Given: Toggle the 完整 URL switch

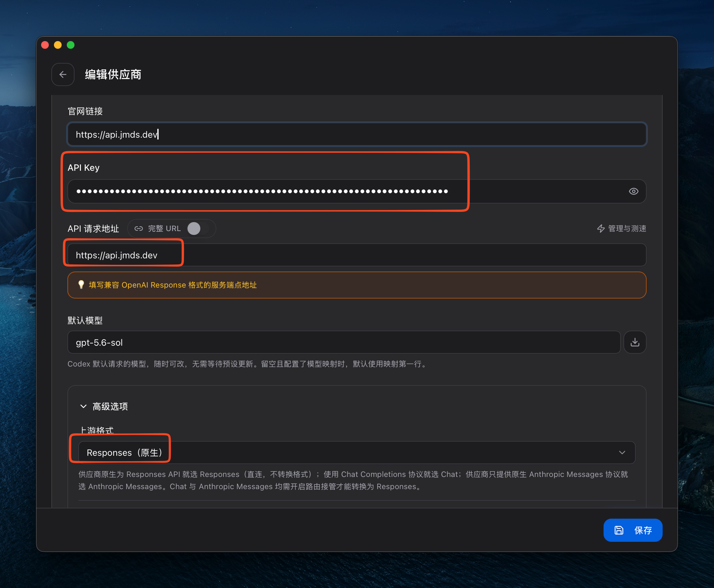Looking at the screenshot, I should 198,229.
